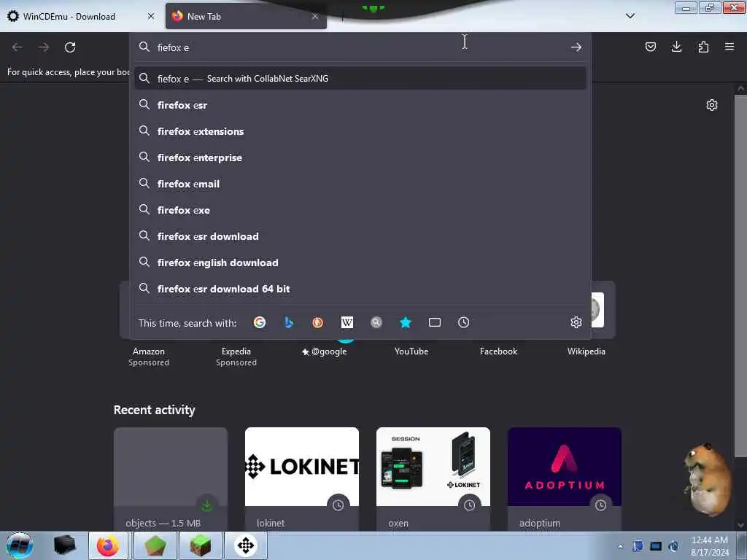Image resolution: width=747 pixels, height=560 pixels.
Task: Choose the 'firefox enterprise' suggestion
Action: 360,157
